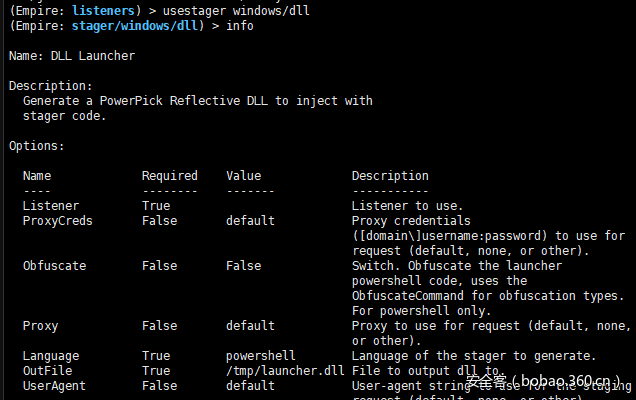The height and width of the screenshot is (400, 636).
Task: Click the "info" command at the prompt
Action: [x=240, y=25]
